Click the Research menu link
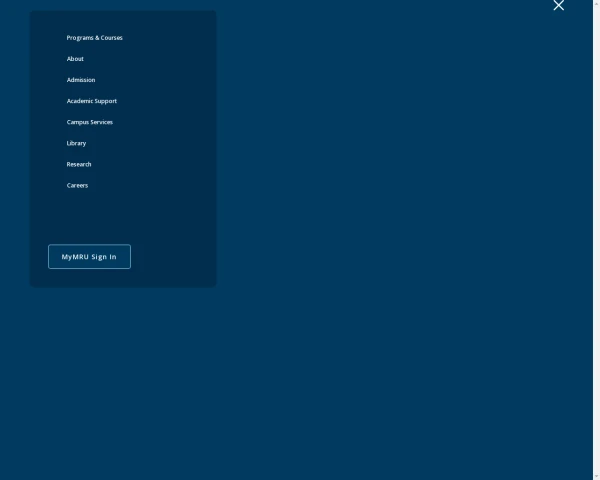 tap(79, 164)
